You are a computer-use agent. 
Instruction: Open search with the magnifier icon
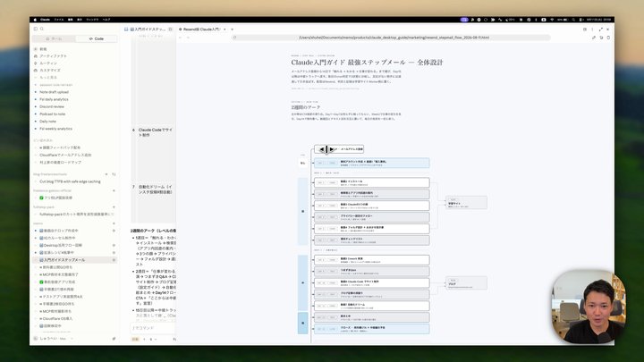[42, 29]
